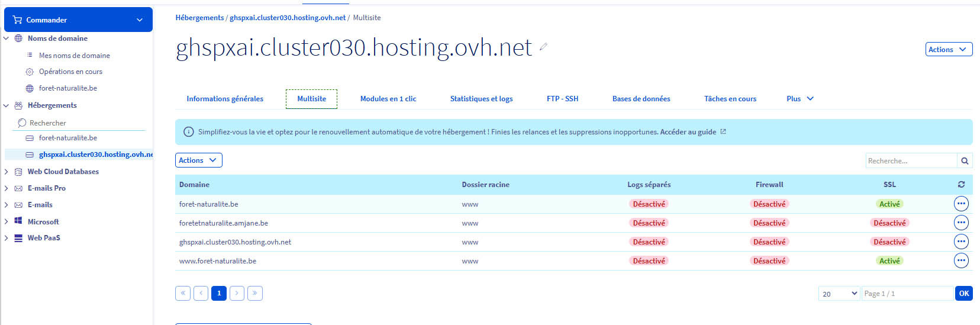
Task: Click the search magnifier icon button
Action: [x=965, y=161]
